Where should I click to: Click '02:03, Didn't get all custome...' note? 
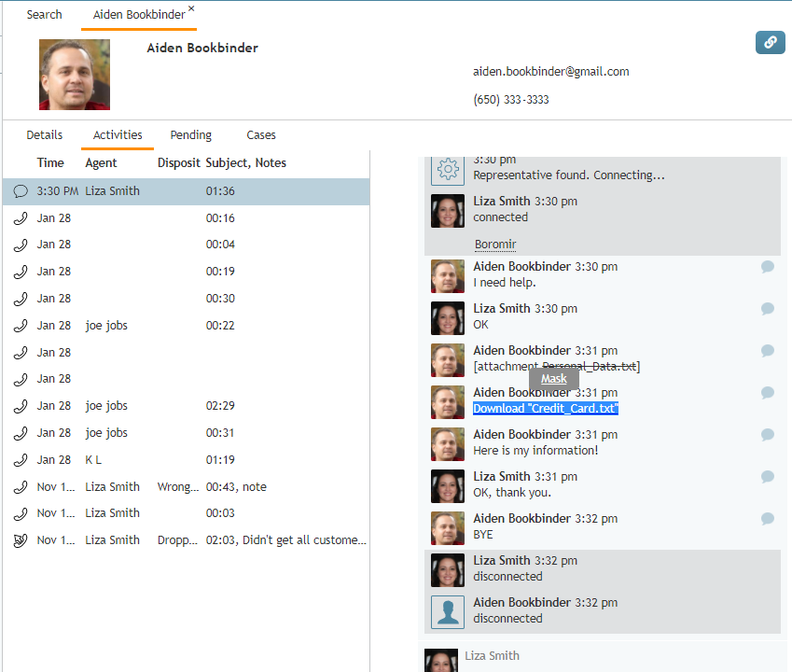coord(285,540)
